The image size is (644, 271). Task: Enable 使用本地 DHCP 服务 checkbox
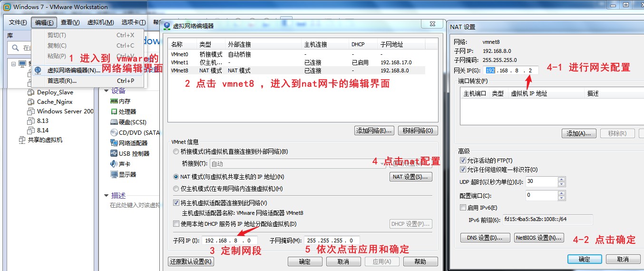[176, 224]
